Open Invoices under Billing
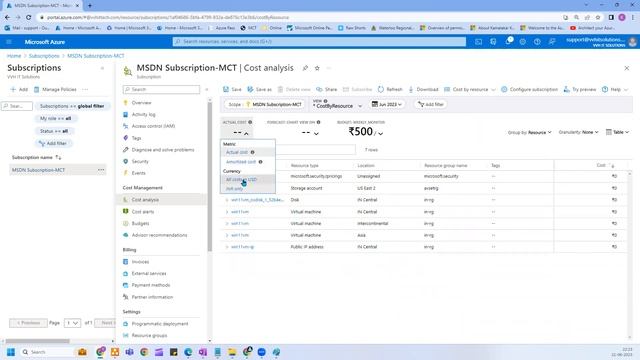 click(140, 262)
